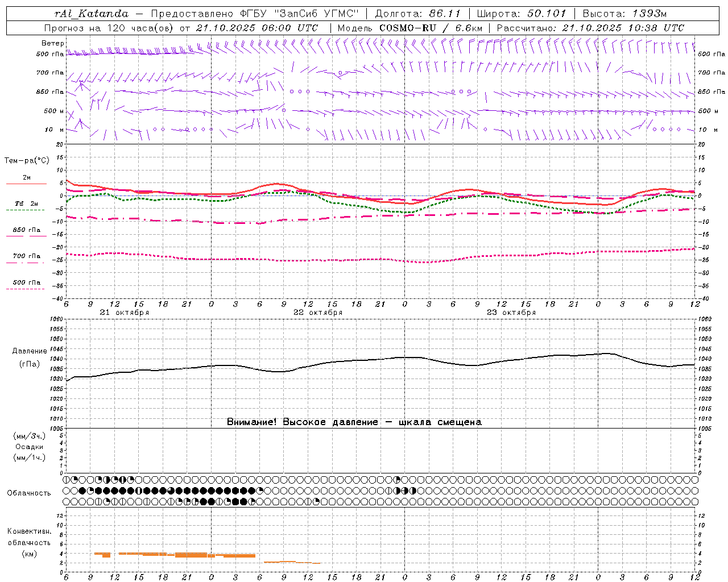728x582 pixels.
Task: Click the 22 октября date label
Action: [x=318, y=313]
